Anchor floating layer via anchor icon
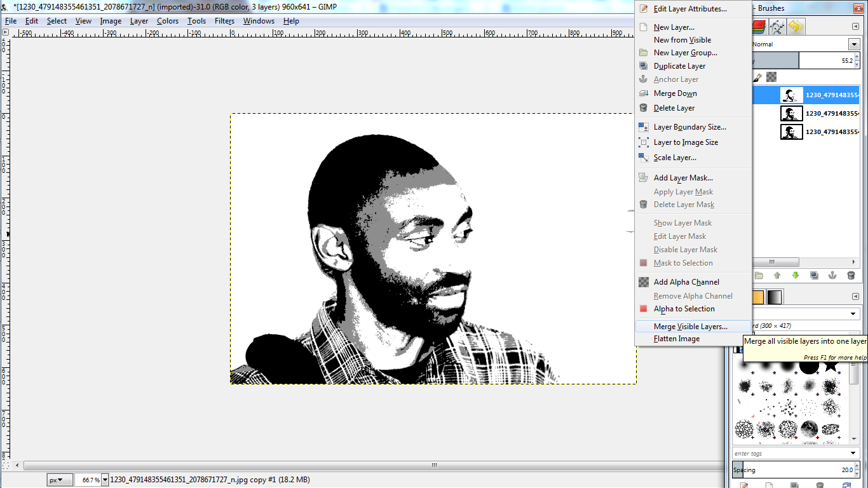The width and height of the screenshot is (868, 488). [832, 275]
